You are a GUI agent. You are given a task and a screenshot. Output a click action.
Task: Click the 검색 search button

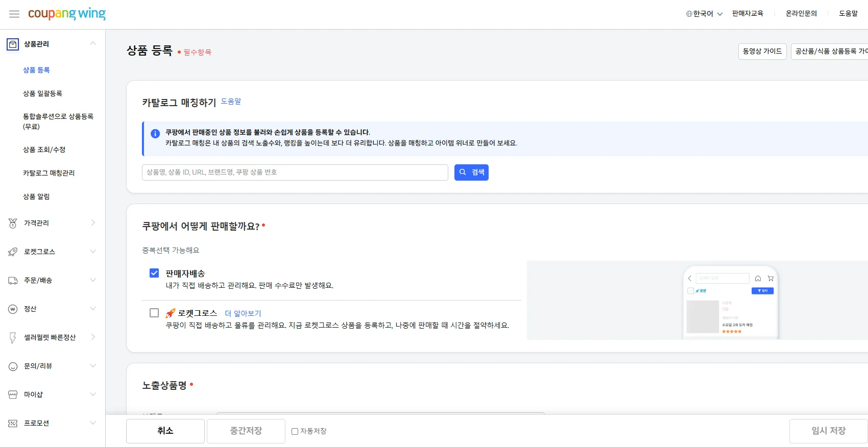tap(471, 172)
